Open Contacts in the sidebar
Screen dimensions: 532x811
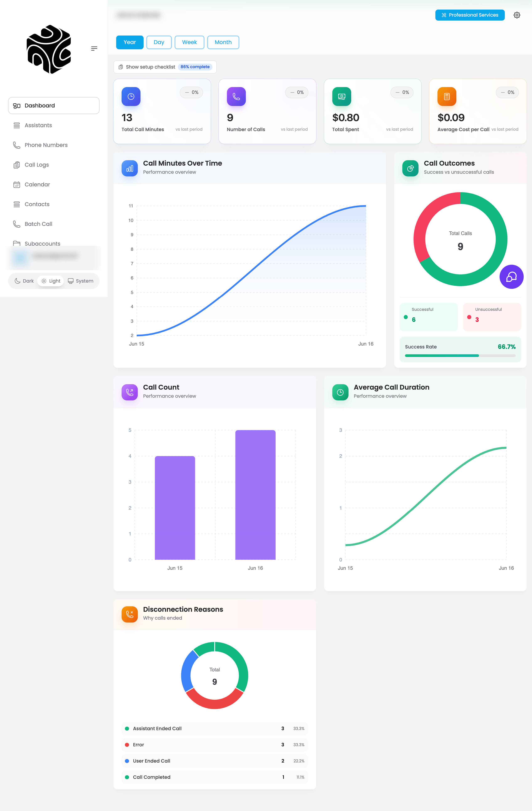[x=54, y=204]
